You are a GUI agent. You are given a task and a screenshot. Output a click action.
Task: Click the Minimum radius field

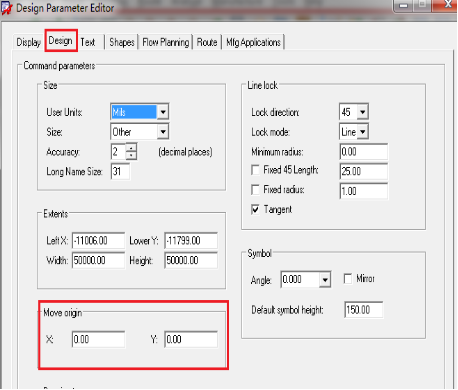[x=364, y=152]
